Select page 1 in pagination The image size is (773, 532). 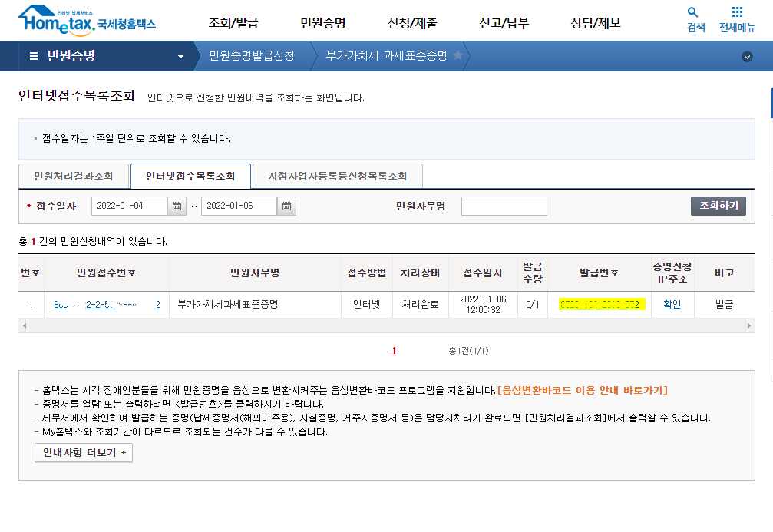[394, 351]
